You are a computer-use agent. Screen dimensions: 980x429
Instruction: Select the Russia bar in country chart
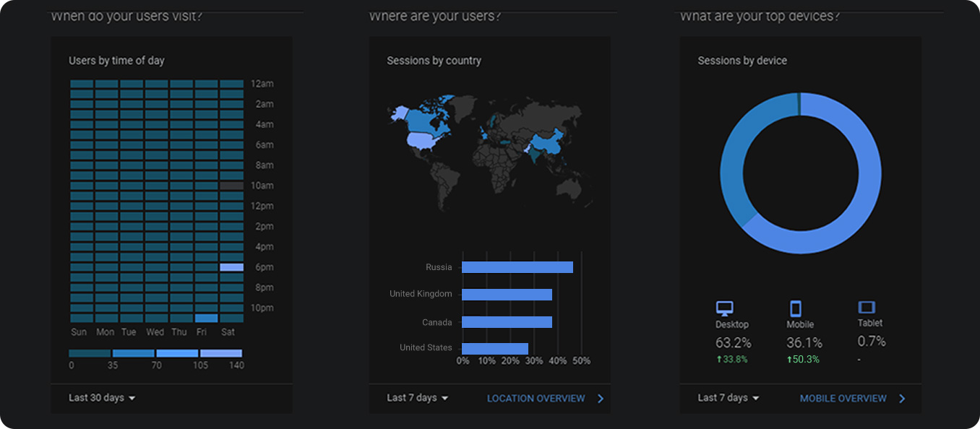517,267
